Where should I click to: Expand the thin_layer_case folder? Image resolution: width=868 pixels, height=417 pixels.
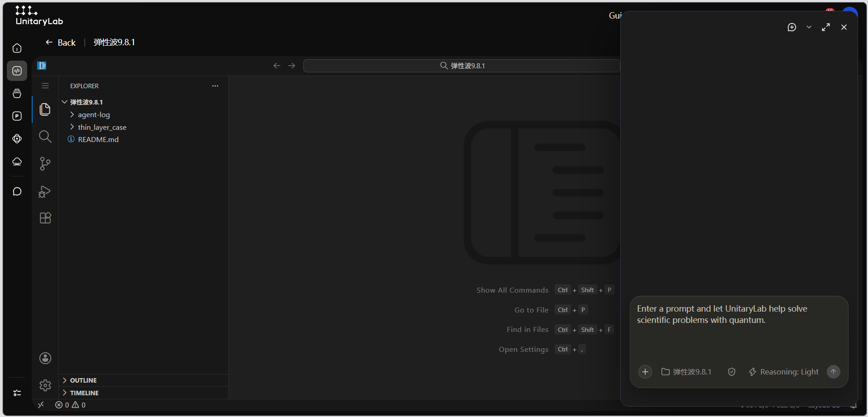[144, 128]
